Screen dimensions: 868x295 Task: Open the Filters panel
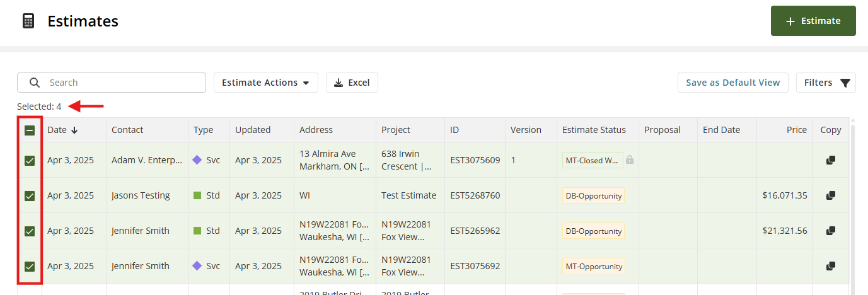pos(826,83)
